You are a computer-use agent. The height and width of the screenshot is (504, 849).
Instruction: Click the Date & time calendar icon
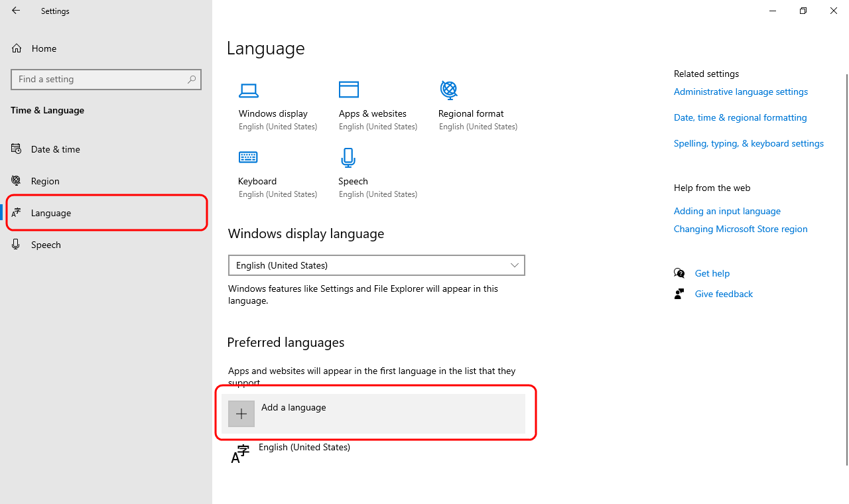tap(17, 149)
